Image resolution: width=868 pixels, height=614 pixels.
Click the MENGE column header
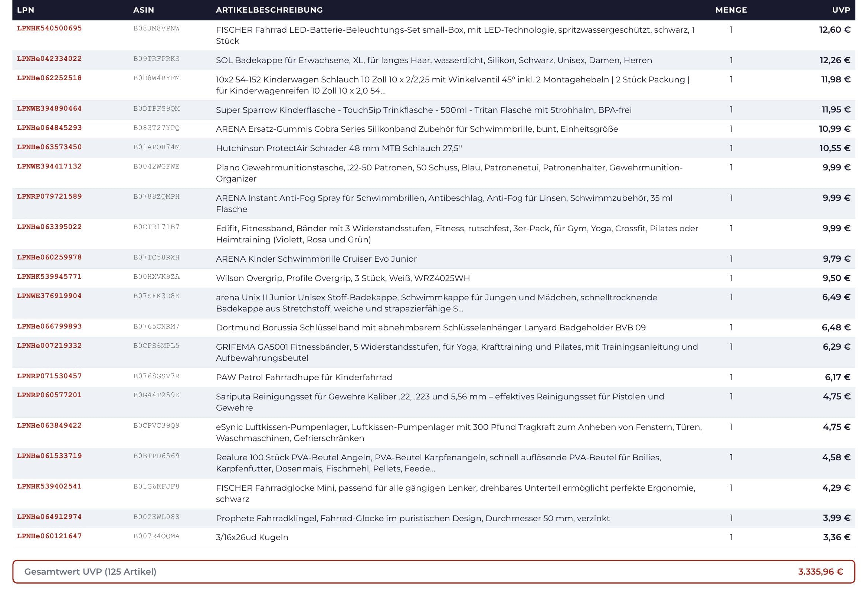tap(731, 10)
